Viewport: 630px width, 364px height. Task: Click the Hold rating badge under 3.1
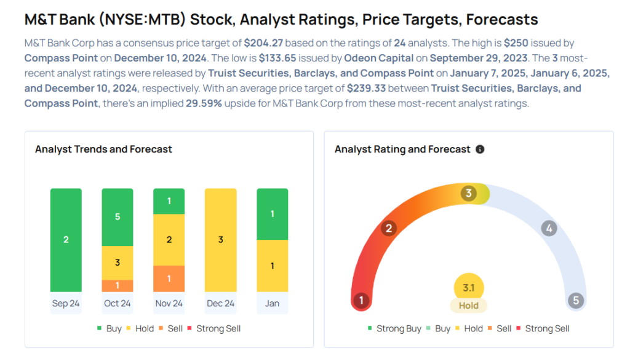tap(469, 306)
